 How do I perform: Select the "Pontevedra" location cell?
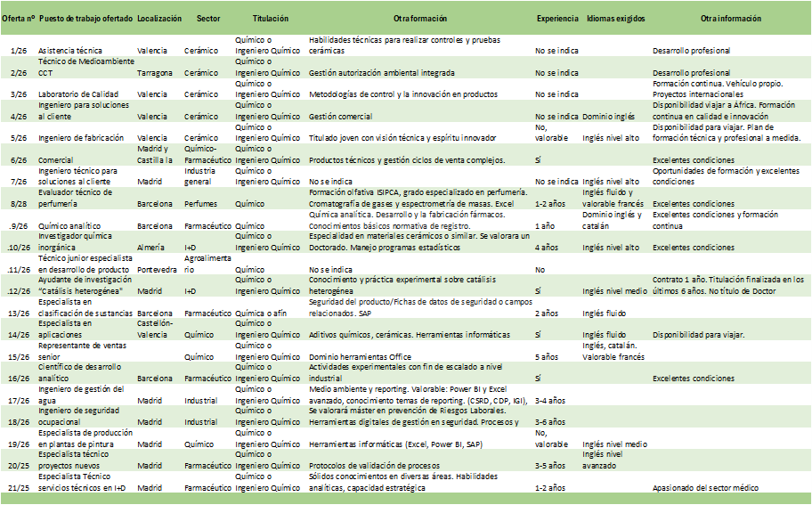point(159,269)
